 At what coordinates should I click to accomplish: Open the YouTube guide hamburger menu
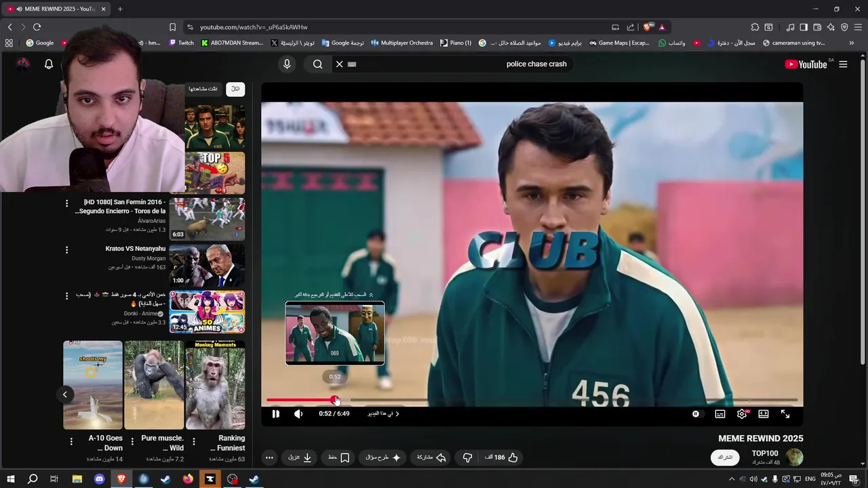(843, 64)
